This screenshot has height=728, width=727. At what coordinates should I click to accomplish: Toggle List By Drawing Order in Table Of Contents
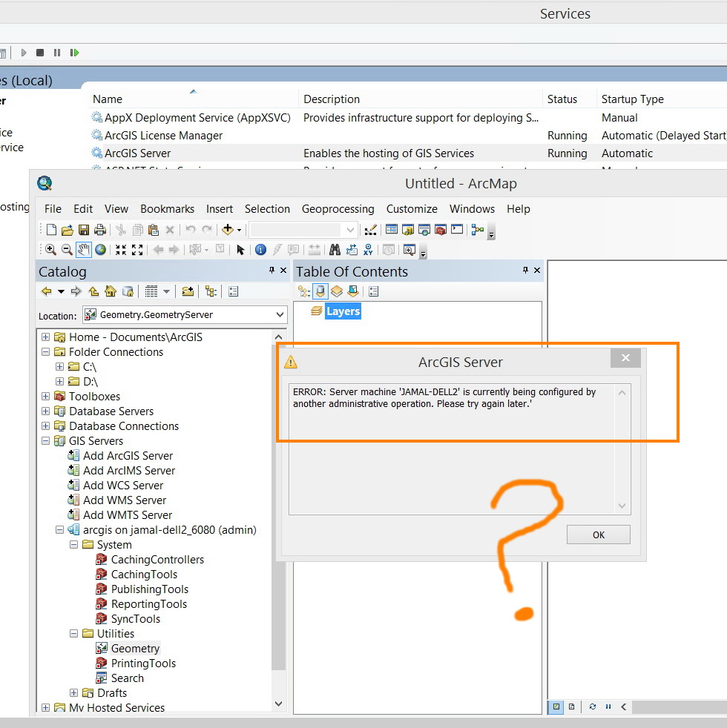coord(304,291)
